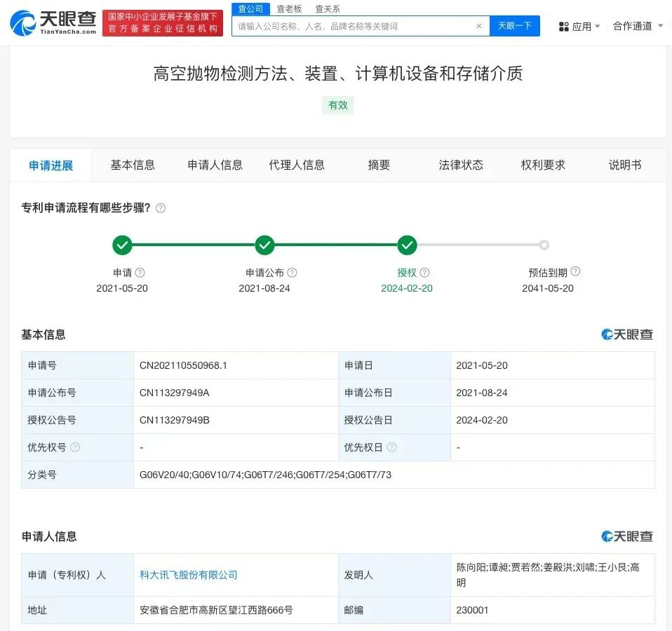672x631 pixels.
Task: Click help icon beside 优先权日
Action: 391,447
